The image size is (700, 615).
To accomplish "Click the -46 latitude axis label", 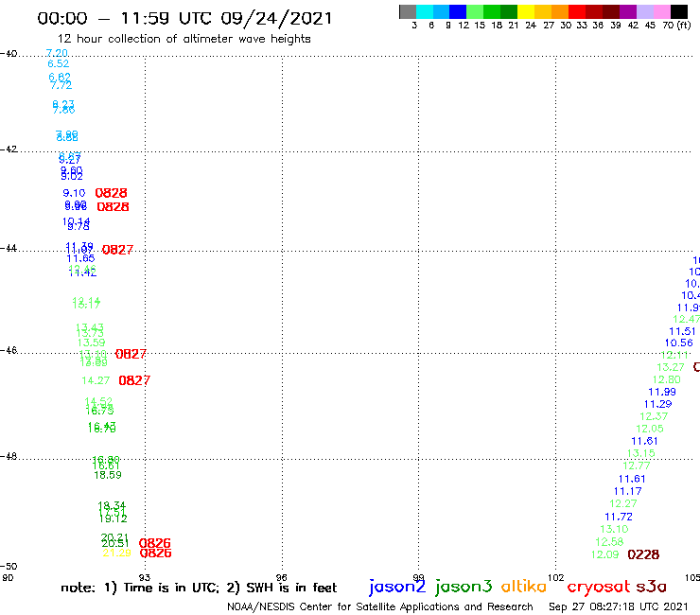I will (x=9, y=351).
